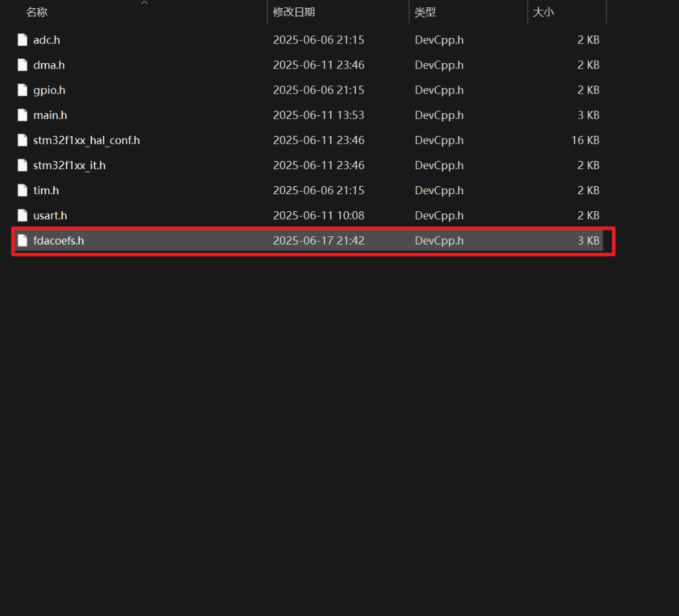Click the stm32f1xx_it.h file icon
679x616 pixels.
[x=22, y=166]
